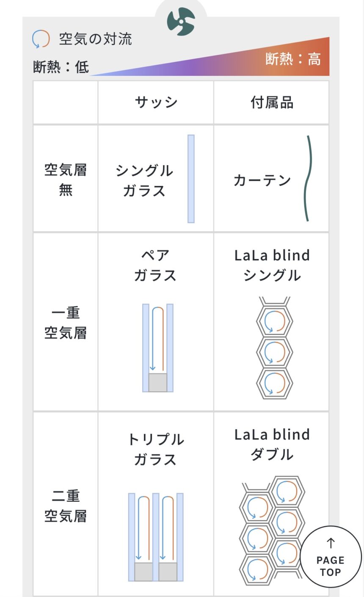This screenshot has height=597, width=364.
Task: Click the シングルガラス text label
Action: click(x=144, y=180)
